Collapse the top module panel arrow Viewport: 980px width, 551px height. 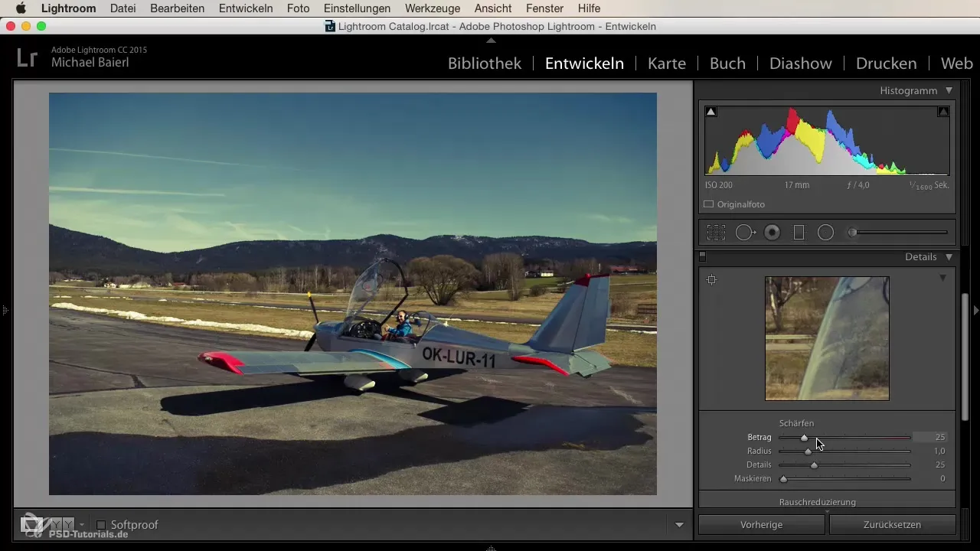[x=491, y=40]
